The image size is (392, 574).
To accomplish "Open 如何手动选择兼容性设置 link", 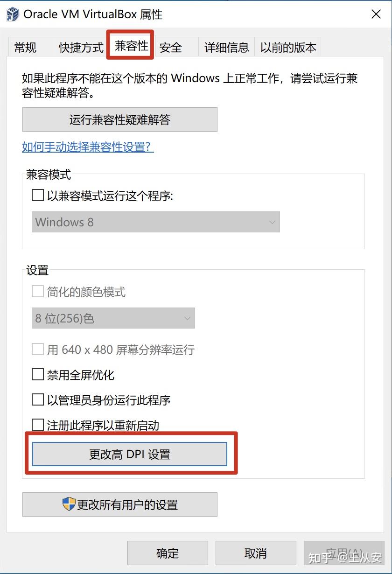I will point(88,147).
